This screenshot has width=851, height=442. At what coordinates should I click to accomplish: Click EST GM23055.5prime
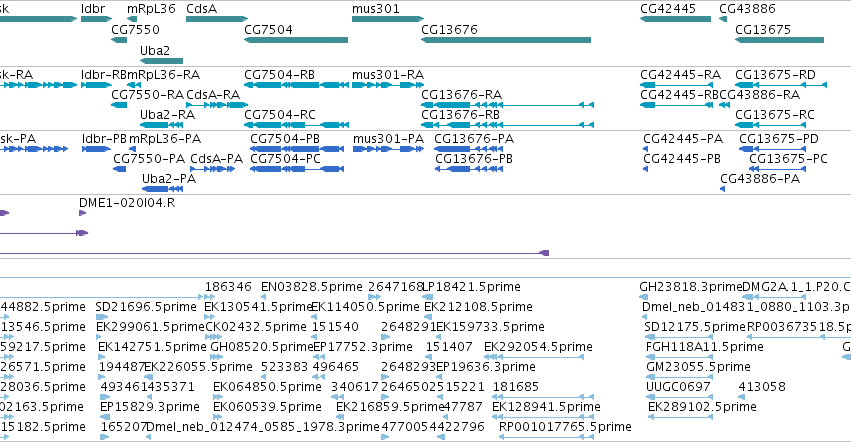pyautogui.click(x=679, y=377)
